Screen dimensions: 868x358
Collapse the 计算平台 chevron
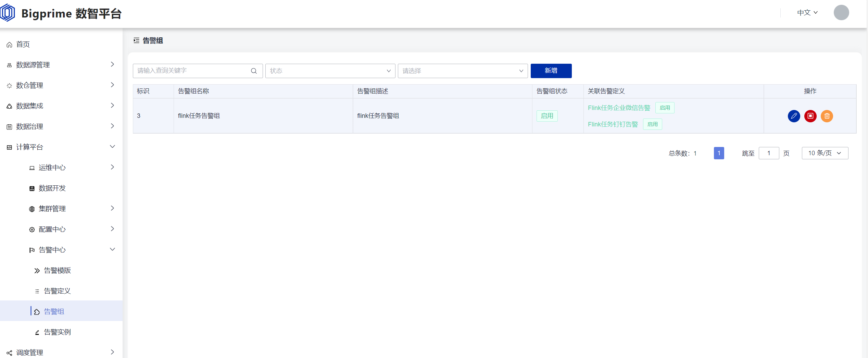coord(112,147)
